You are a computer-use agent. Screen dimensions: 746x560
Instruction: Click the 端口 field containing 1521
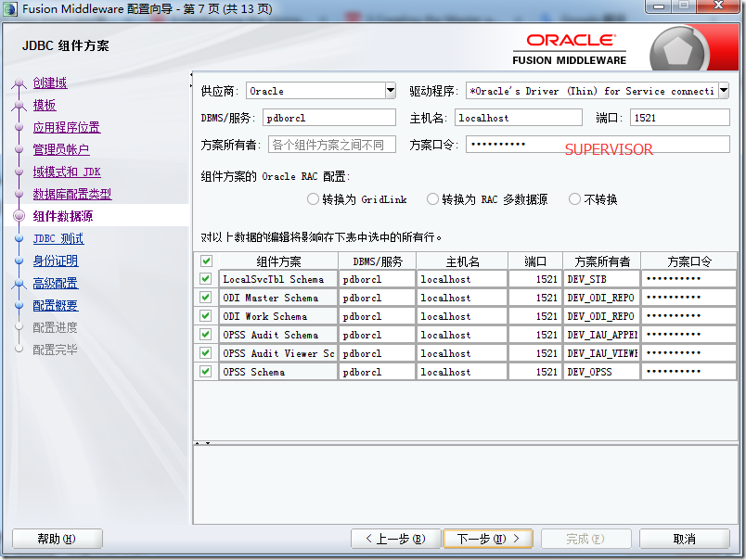[680, 118]
